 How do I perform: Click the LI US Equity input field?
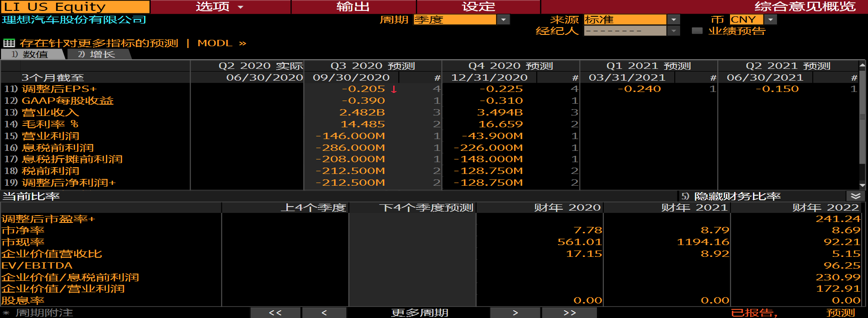pyautogui.click(x=75, y=7)
